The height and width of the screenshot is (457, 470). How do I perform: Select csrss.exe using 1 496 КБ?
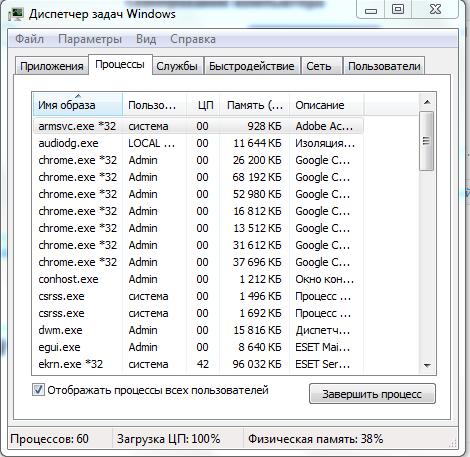198,296
